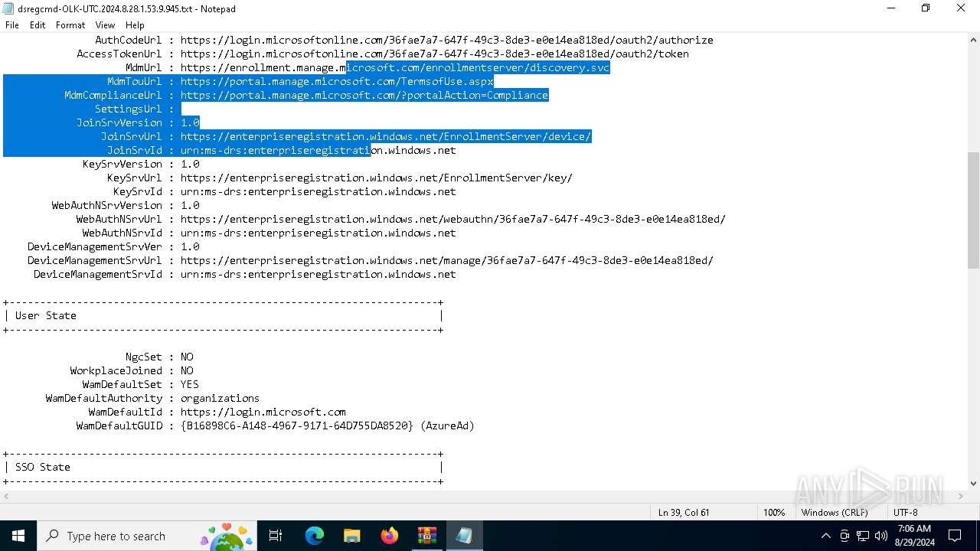Click the Ln 39, Col 61 status
The height and width of the screenshot is (551, 980).
(x=684, y=512)
